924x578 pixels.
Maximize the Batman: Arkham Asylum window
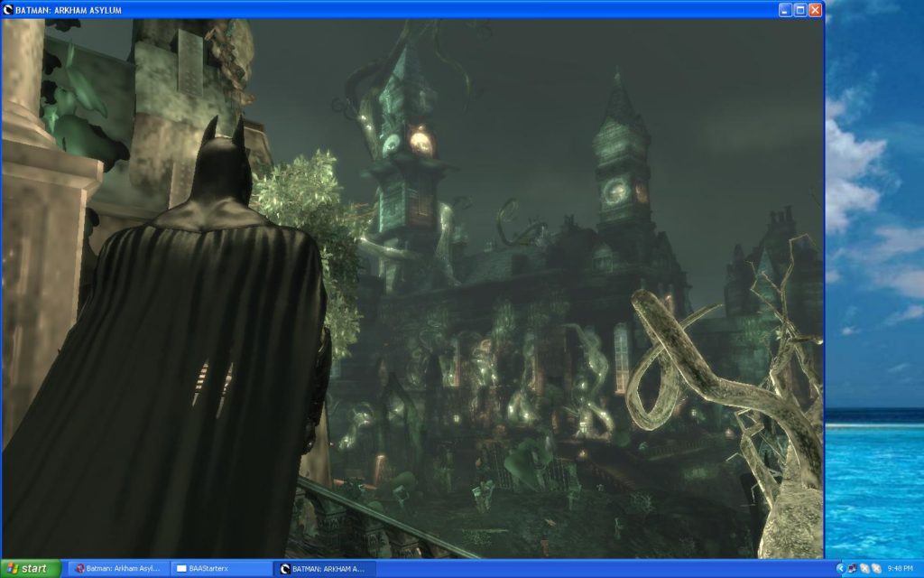click(800, 9)
